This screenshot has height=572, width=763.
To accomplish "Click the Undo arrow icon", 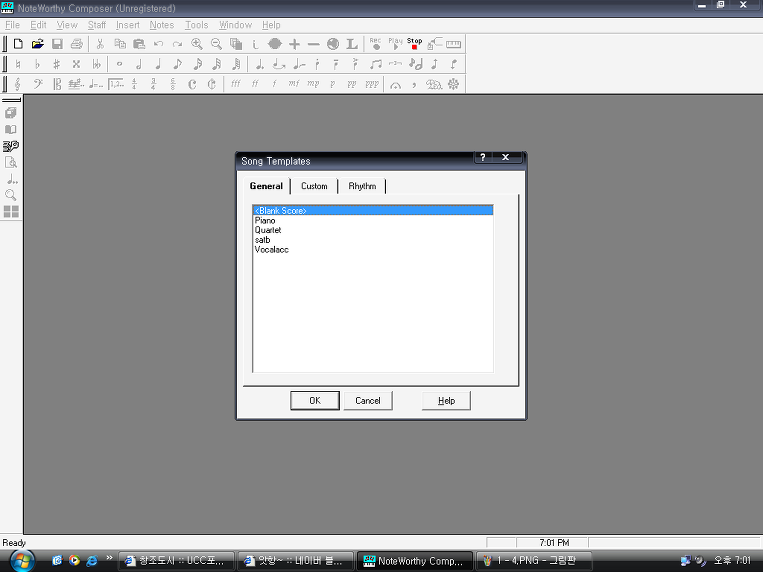I will coord(158,44).
